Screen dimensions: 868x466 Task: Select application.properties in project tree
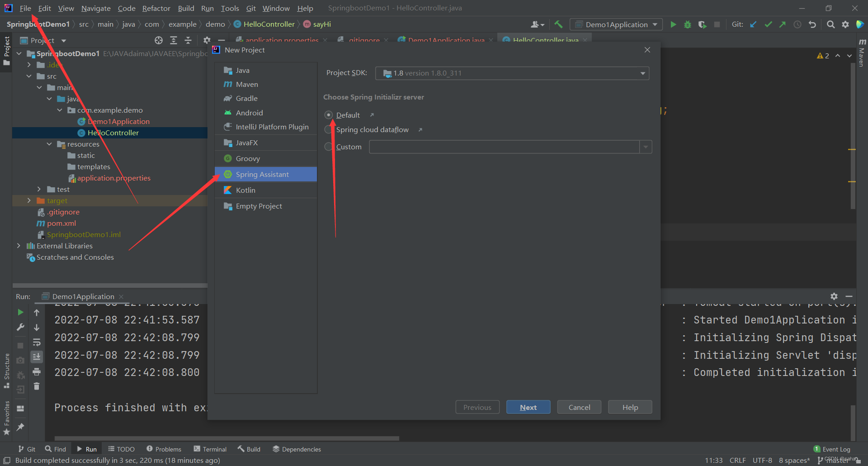click(113, 178)
